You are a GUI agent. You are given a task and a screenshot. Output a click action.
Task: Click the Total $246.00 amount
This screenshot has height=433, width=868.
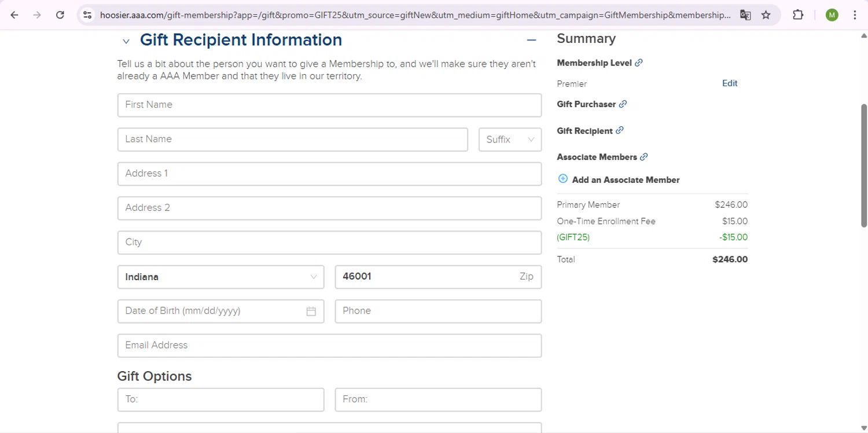point(730,259)
